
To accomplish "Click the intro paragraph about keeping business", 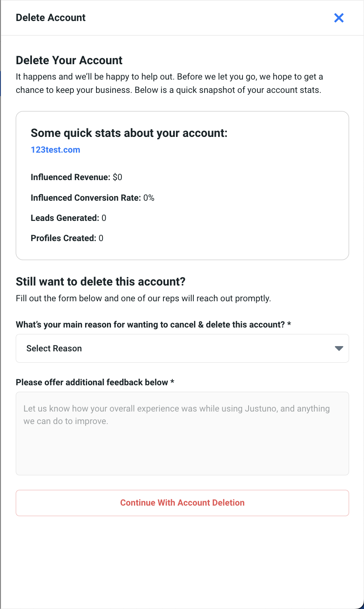I will click(x=169, y=83).
